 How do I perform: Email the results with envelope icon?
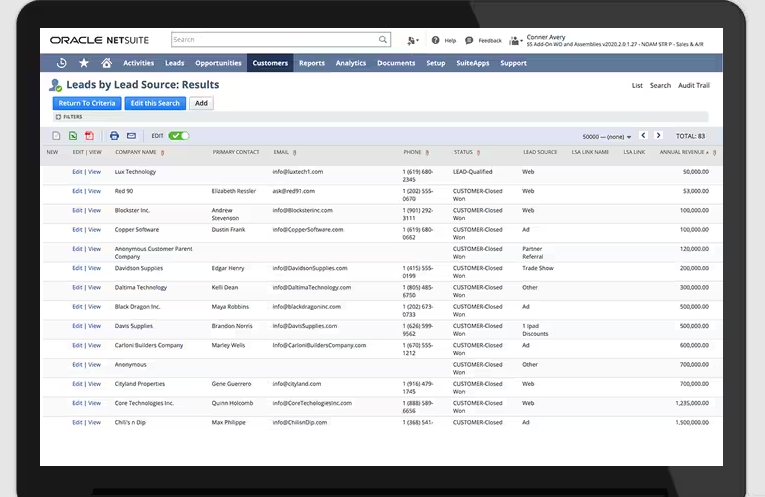click(x=131, y=136)
